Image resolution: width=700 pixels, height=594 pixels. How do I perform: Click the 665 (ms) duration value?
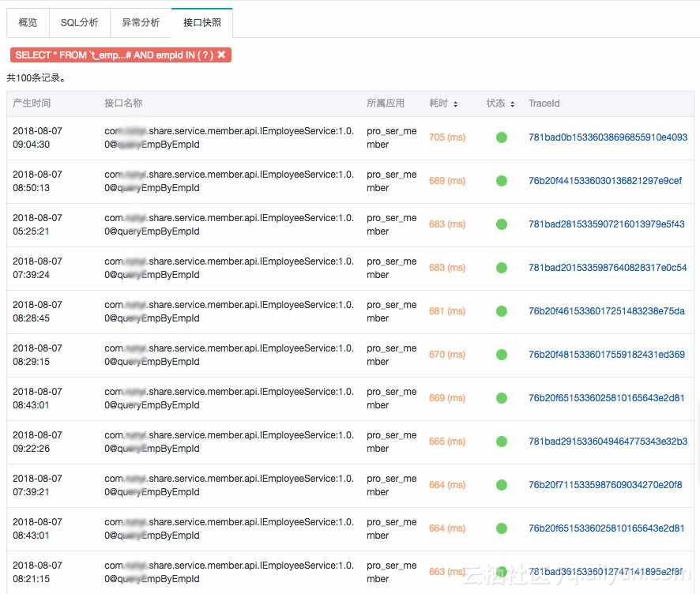[447, 442]
